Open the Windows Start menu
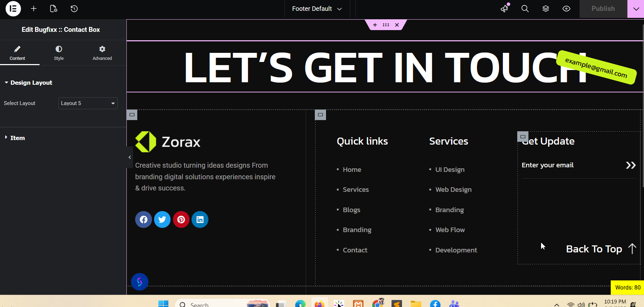This screenshot has height=307, width=644. click(x=163, y=304)
